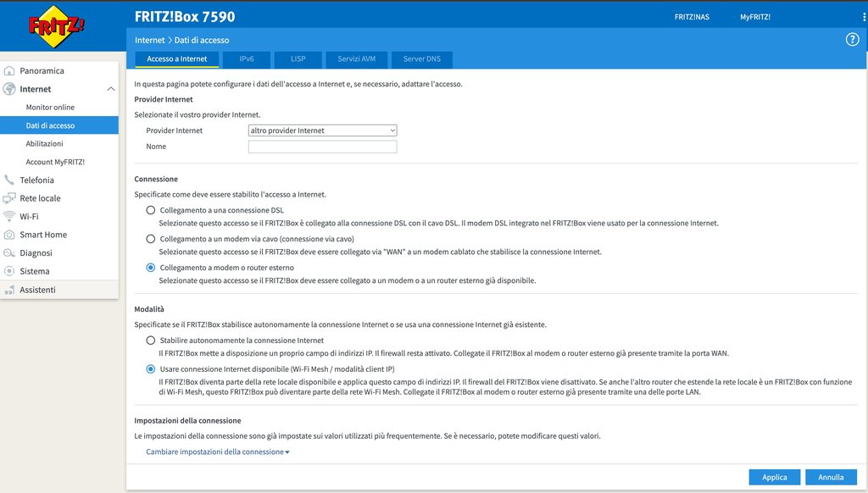Expand Cambiare impostazioni della connessione
Screen dimensions: 868x493
tap(218, 452)
